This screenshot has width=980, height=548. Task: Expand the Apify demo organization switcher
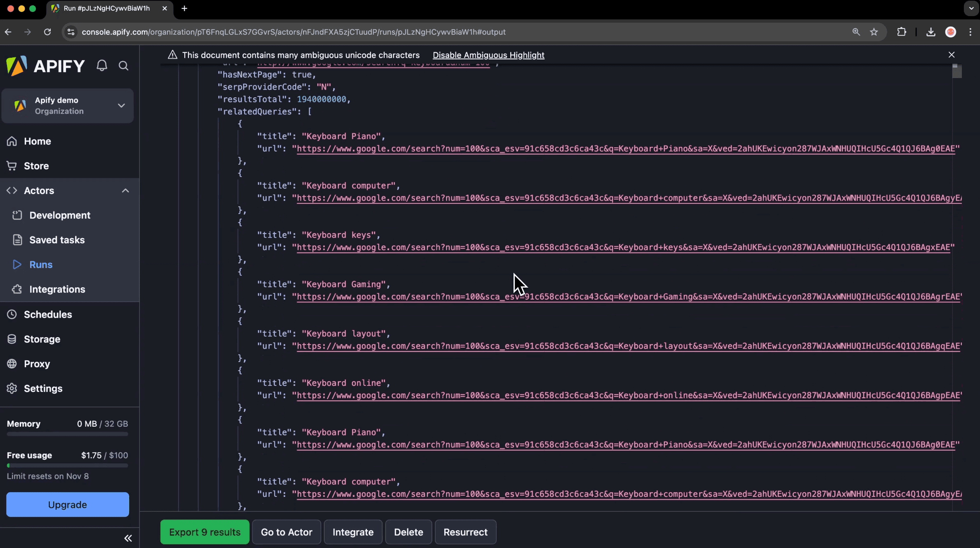(x=68, y=106)
